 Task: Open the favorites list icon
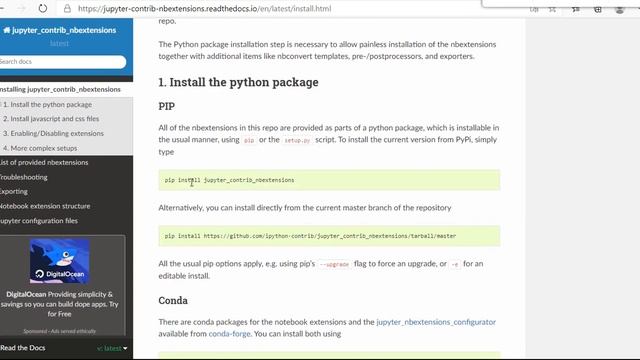click(x=576, y=9)
